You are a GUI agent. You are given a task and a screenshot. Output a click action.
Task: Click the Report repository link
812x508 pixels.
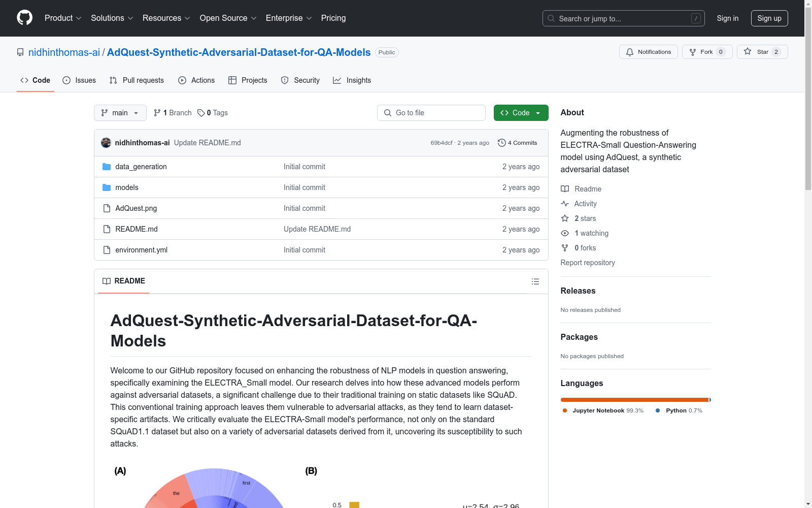click(588, 263)
